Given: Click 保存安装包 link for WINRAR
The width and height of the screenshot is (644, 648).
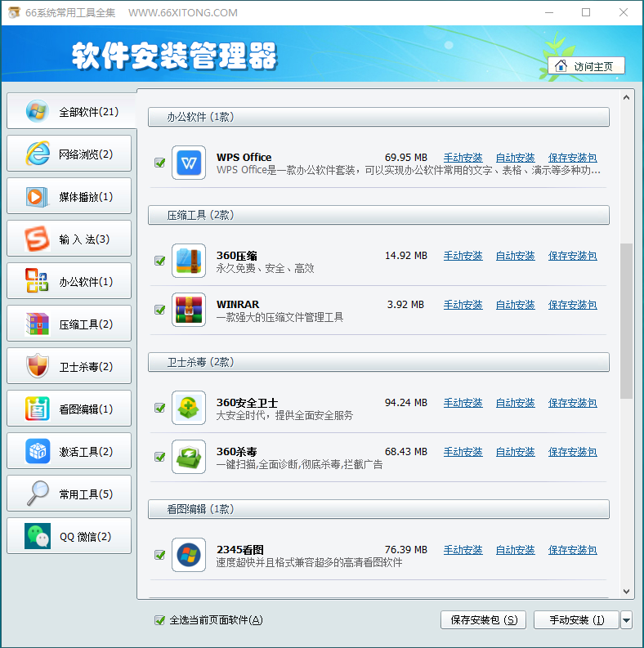Looking at the screenshot, I should (x=573, y=305).
